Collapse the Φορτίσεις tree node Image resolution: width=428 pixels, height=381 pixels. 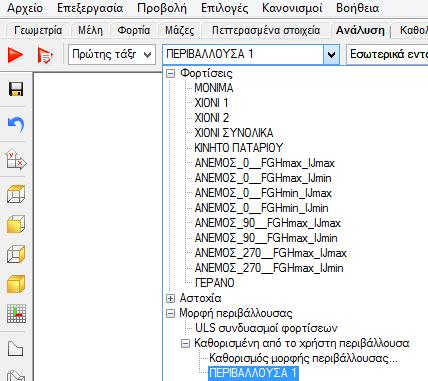click(x=170, y=73)
